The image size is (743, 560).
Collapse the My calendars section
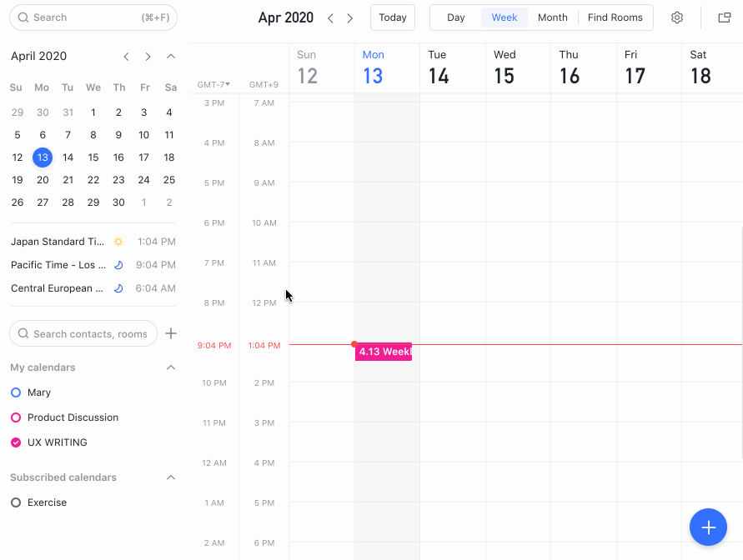point(171,367)
